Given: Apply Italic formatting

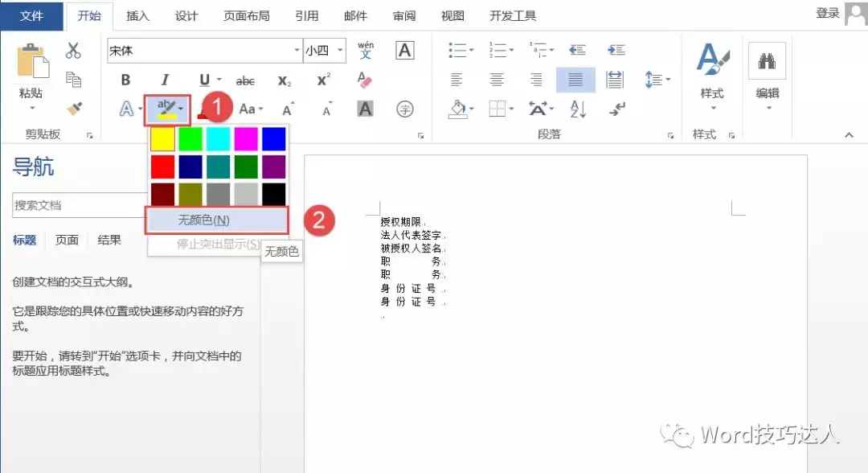Looking at the screenshot, I should click(164, 79).
